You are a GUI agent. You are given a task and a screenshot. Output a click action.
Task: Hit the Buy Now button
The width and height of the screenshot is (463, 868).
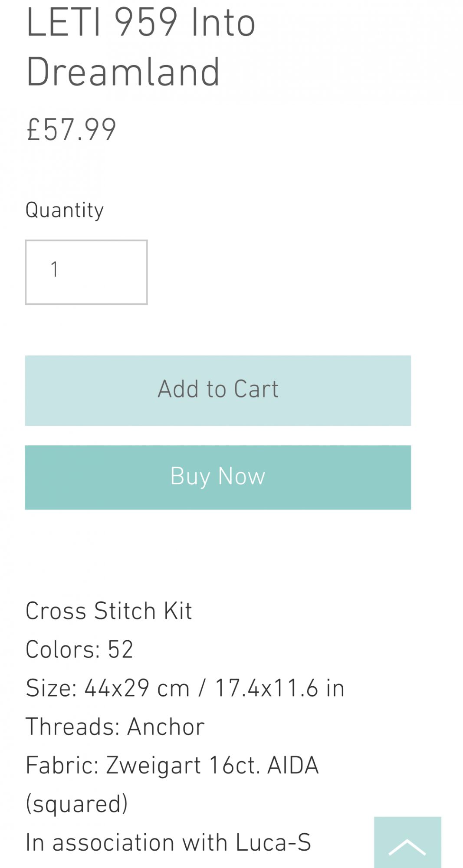point(218,477)
